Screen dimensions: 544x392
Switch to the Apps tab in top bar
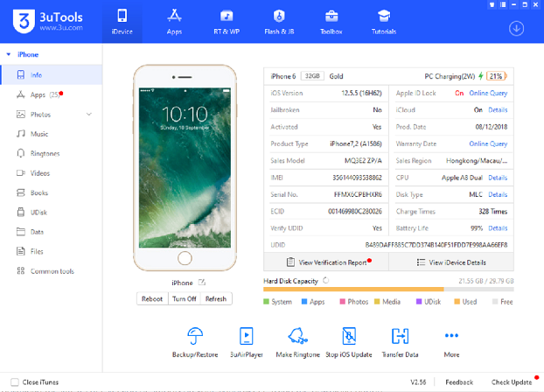174,22
